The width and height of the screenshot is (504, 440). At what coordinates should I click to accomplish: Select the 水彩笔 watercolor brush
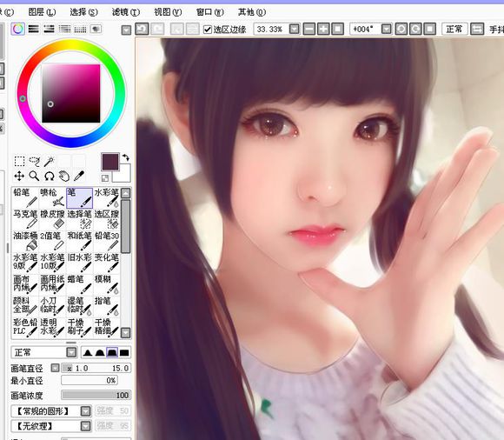pyautogui.click(x=106, y=197)
